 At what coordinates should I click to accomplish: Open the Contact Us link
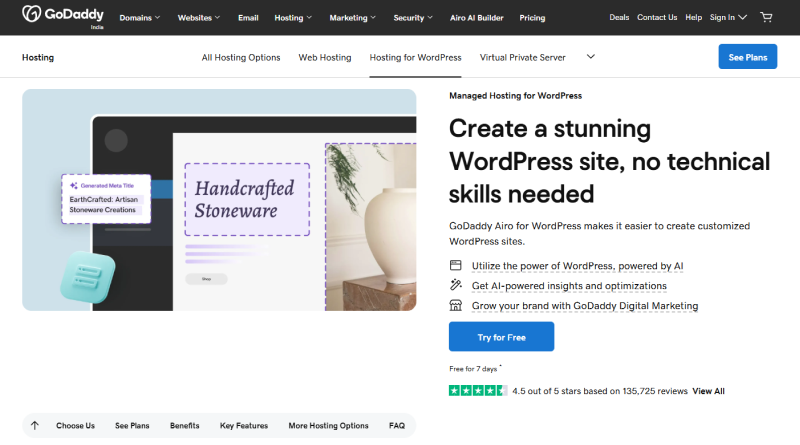657,17
